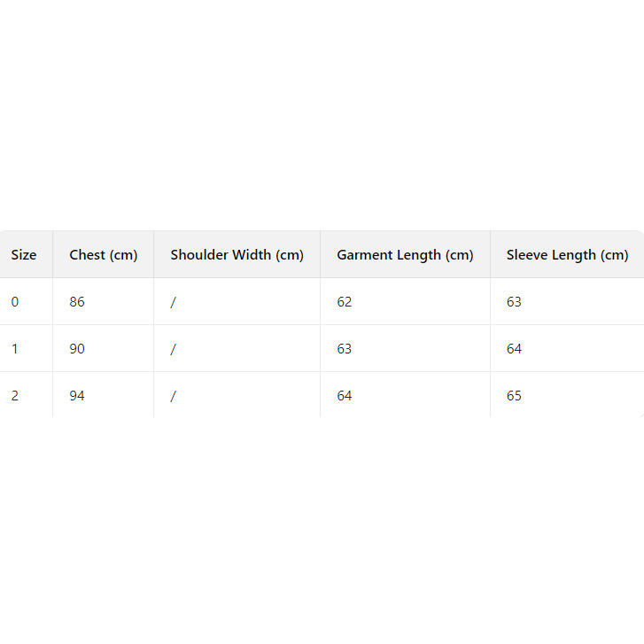Click the Size column header
The height and width of the screenshot is (644, 644).
pos(24,255)
